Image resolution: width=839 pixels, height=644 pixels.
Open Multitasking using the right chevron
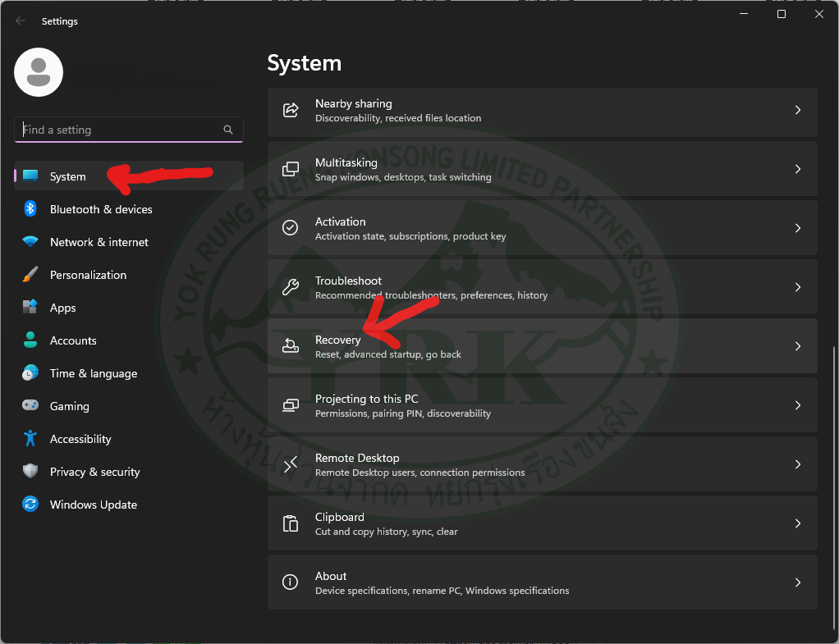798,169
